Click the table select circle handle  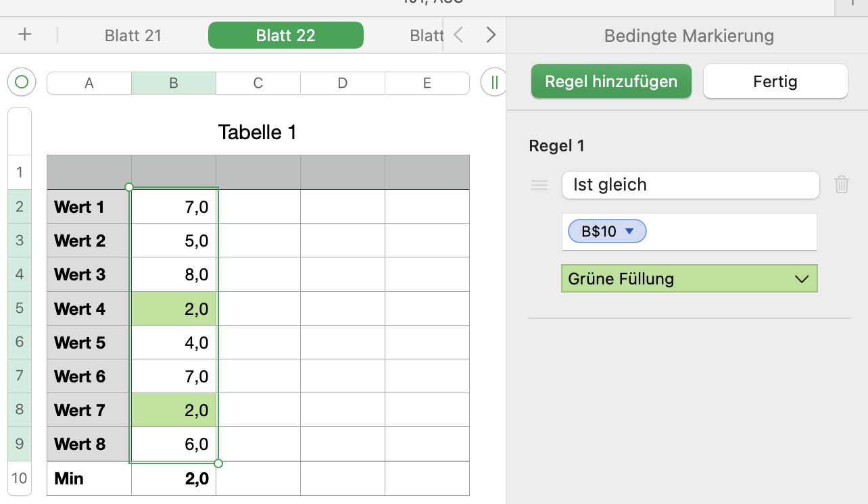pyautogui.click(x=22, y=82)
